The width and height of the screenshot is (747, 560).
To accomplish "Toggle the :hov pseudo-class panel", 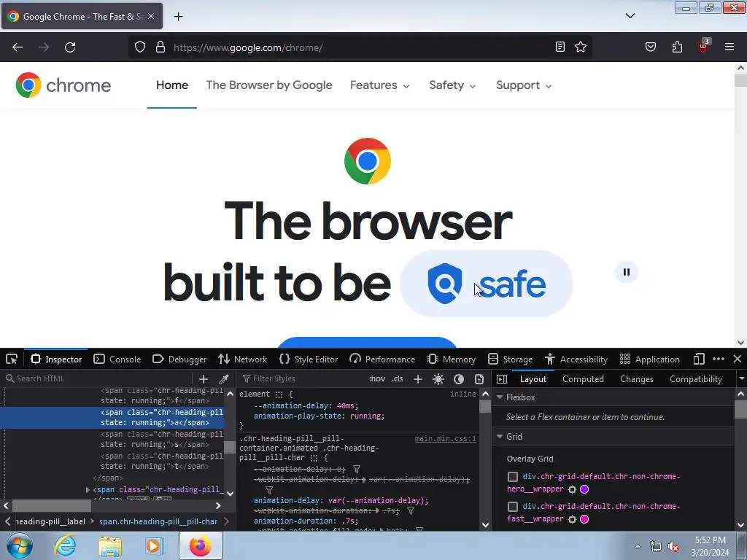I will point(377,378).
